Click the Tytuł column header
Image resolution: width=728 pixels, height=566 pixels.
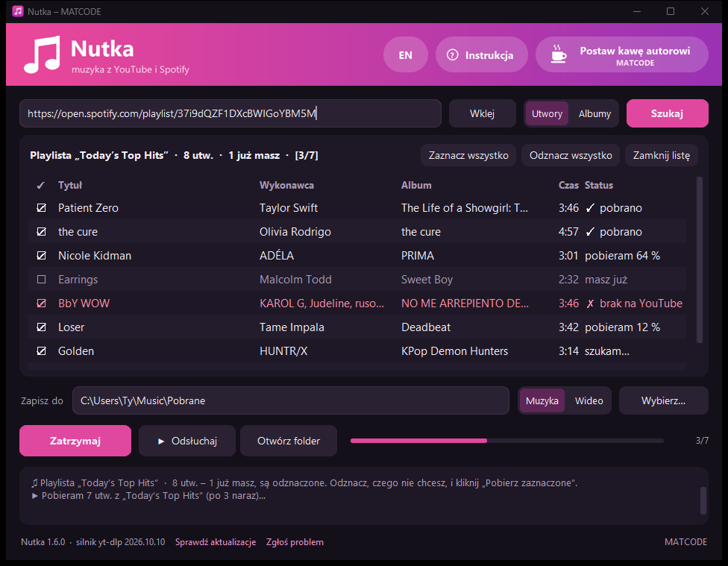(70, 185)
